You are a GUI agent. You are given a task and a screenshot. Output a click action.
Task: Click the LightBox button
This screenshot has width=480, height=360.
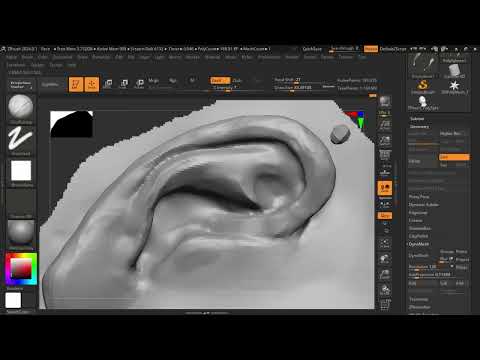coord(50,84)
